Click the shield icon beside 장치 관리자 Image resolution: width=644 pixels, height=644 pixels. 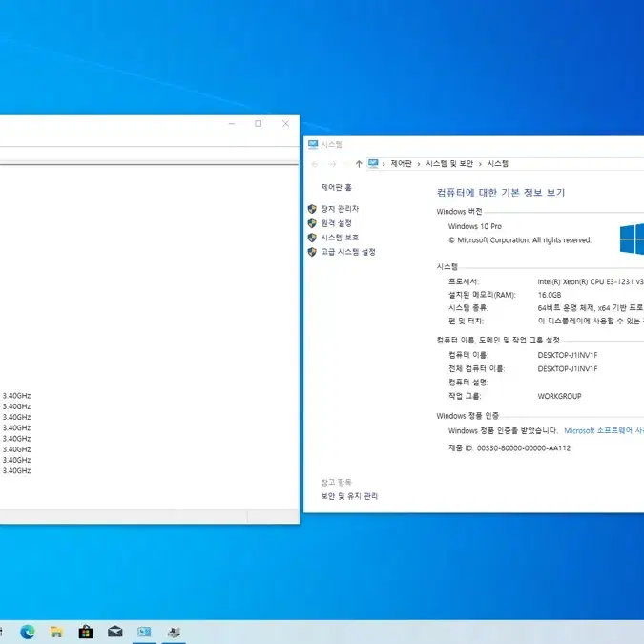click(x=312, y=209)
